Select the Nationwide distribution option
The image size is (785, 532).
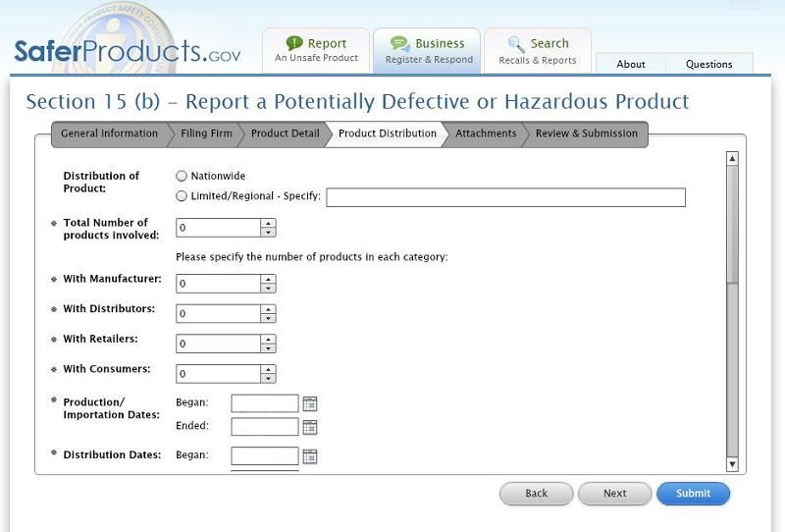coord(182,176)
